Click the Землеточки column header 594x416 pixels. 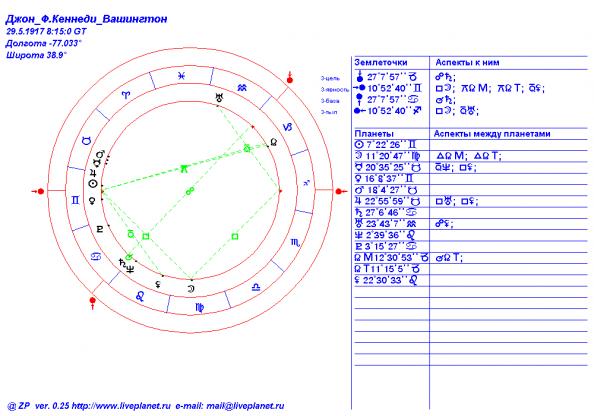[x=381, y=63]
